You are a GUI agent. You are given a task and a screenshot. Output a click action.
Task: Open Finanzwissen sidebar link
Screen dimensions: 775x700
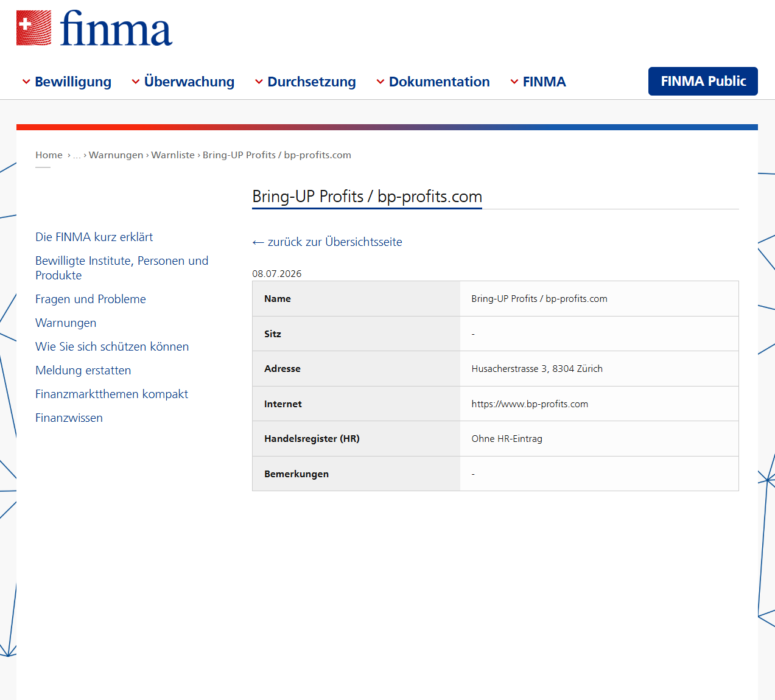69,418
